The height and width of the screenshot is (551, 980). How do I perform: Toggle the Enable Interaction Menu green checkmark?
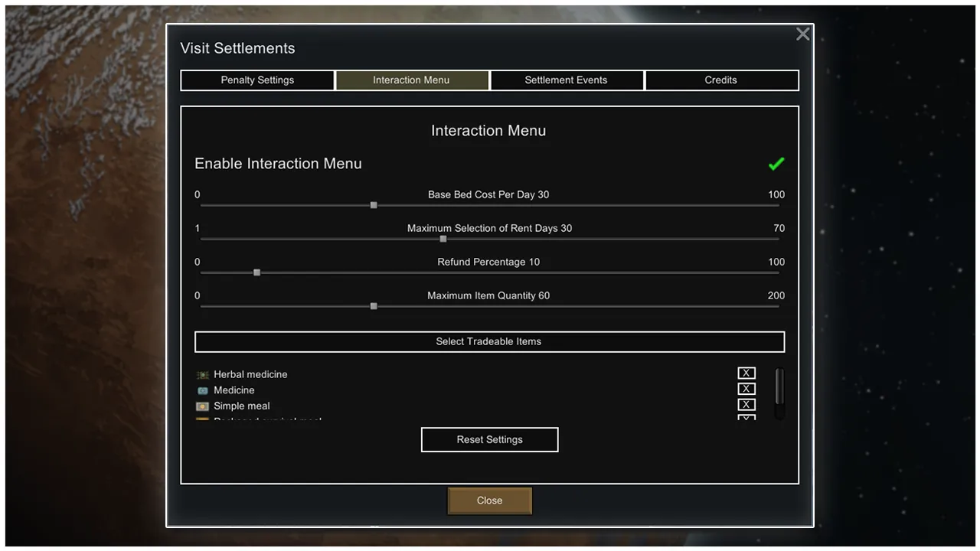pyautogui.click(x=776, y=164)
